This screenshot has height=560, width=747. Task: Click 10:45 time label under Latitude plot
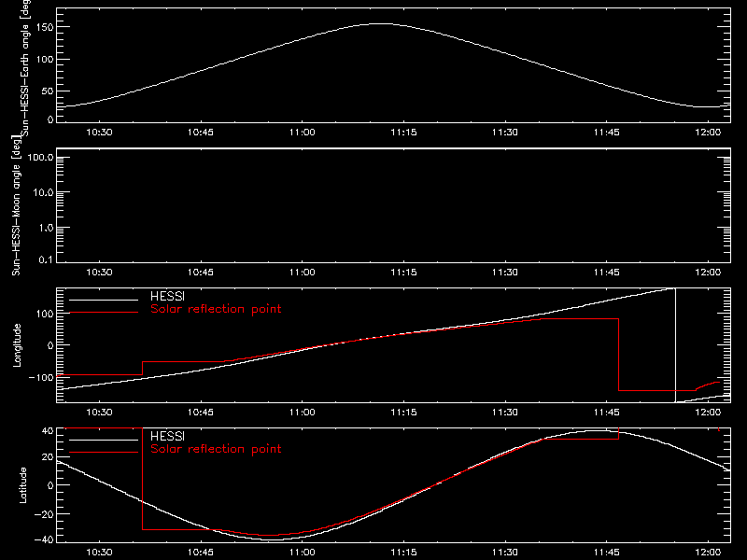pos(201,553)
